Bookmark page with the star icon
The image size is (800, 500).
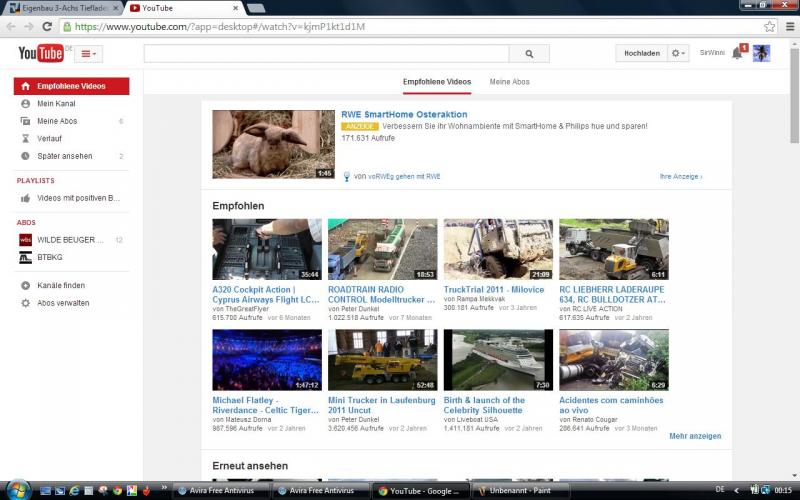click(x=769, y=27)
